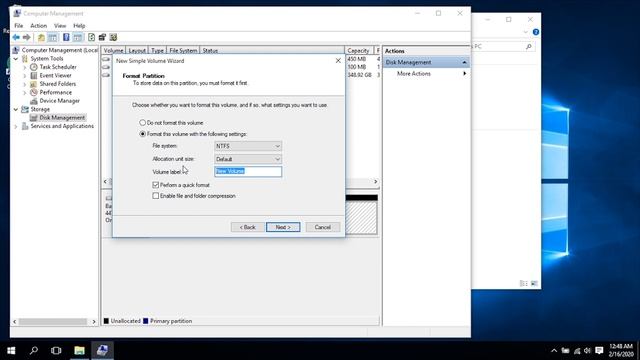
Task: Click the volume list scroll right arrow
Action: tap(376, 182)
